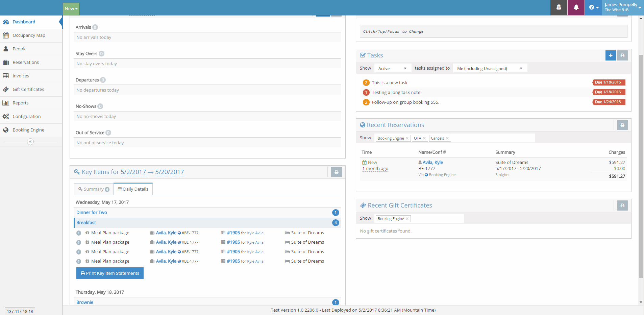Click the Configuration gears icon
The height and width of the screenshot is (315, 644).
coord(6,117)
